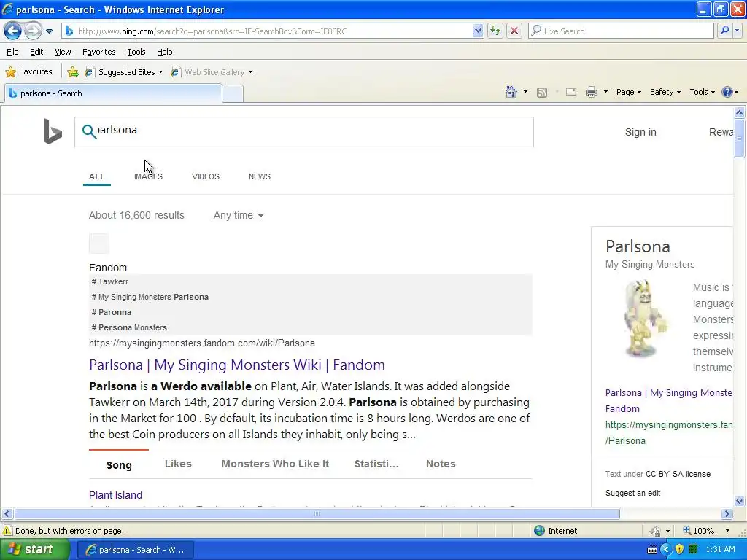This screenshot has width=747, height=560.
Task: Open the Safety command menu
Action: point(665,93)
